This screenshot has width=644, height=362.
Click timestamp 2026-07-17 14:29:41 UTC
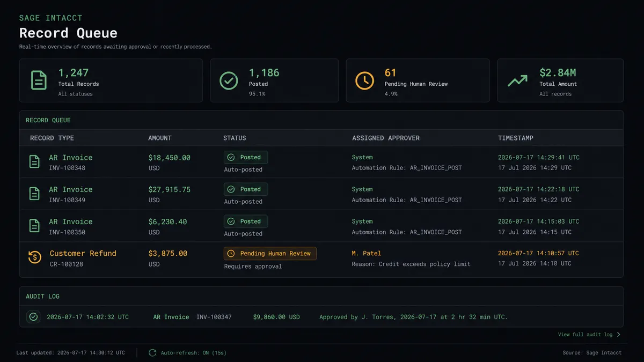coord(539,158)
